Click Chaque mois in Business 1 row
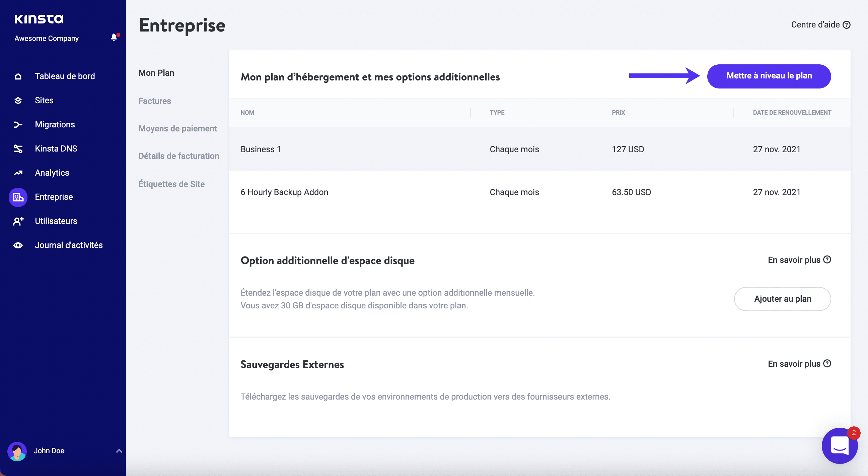 tap(514, 150)
